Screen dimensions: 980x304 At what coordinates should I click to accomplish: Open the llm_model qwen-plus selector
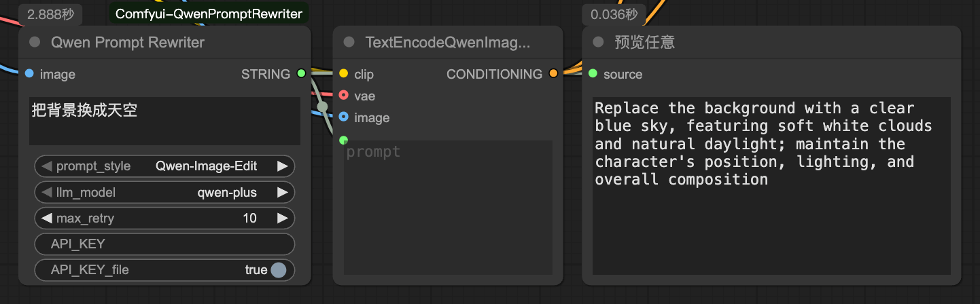pos(164,193)
